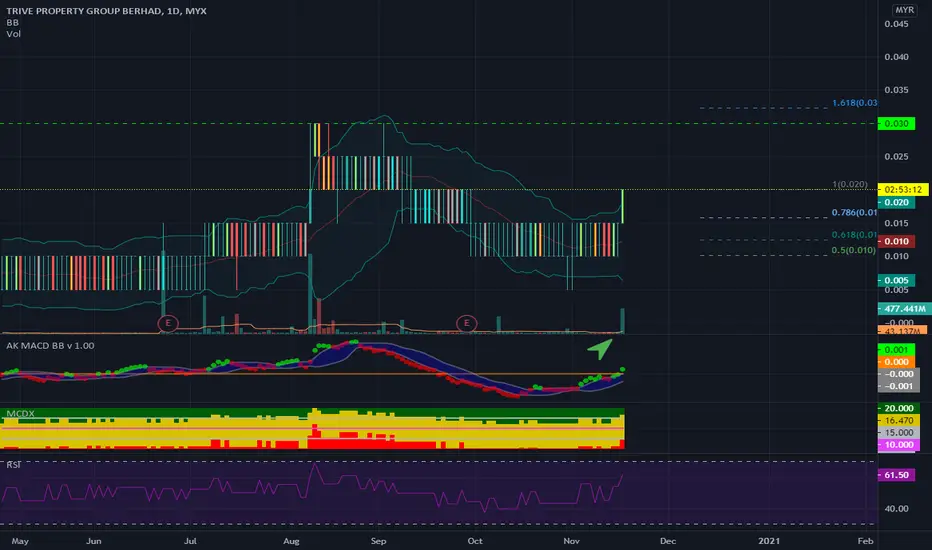This screenshot has height=550, width=932.
Task: Click the orange MACD 0.000 value label
Action: tap(896, 362)
